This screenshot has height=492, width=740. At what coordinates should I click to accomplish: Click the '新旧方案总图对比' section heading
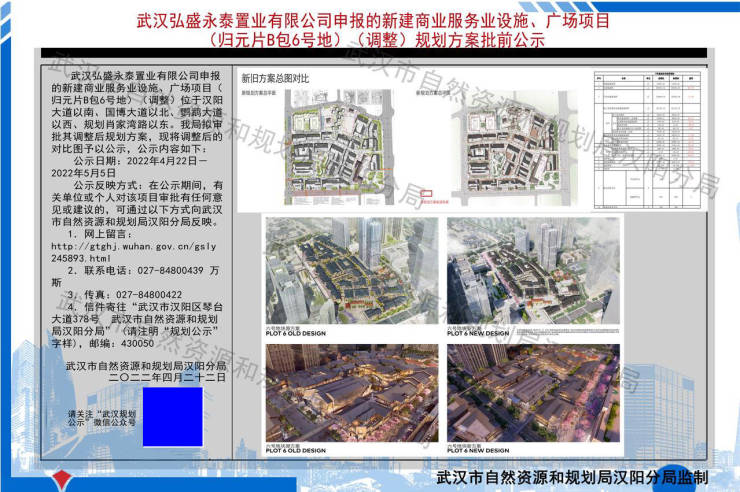(276, 77)
